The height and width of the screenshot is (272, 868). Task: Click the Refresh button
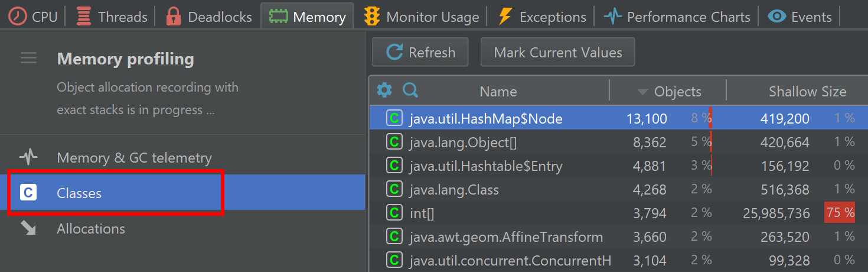point(420,52)
